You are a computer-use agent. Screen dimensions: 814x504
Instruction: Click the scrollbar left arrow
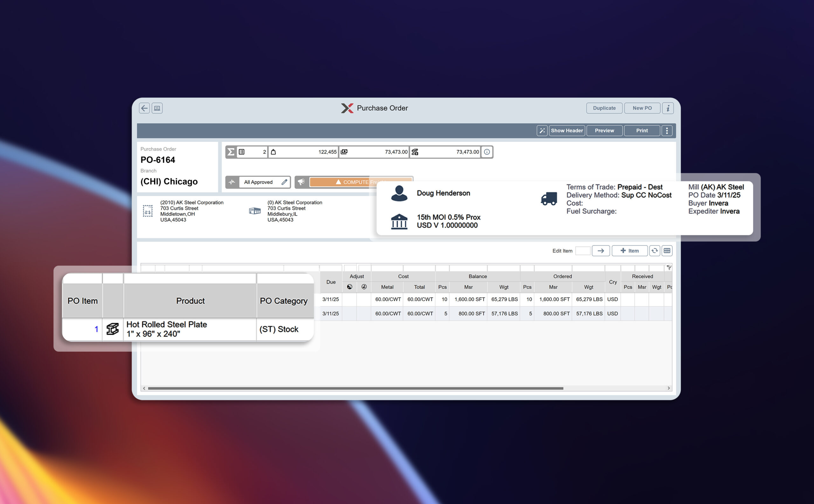click(x=144, y=388)
